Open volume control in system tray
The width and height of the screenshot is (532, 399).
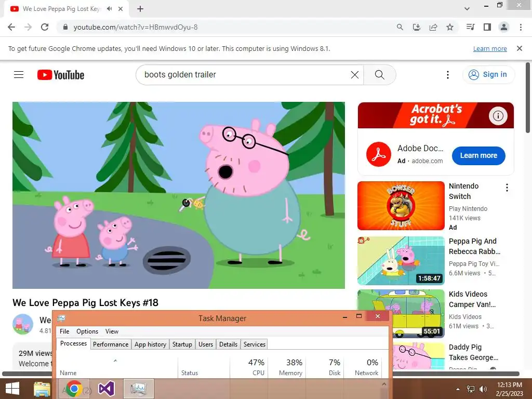point(483,389)
